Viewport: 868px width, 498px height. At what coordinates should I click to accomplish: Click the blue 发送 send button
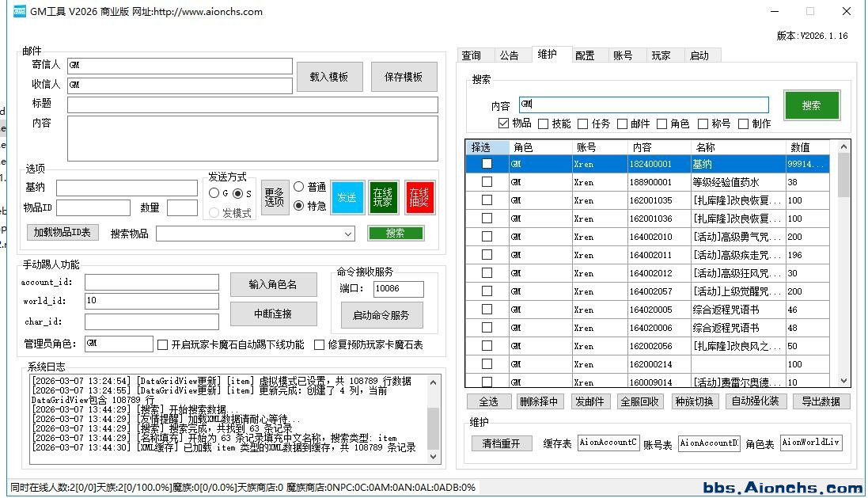[x=347, y=197]
